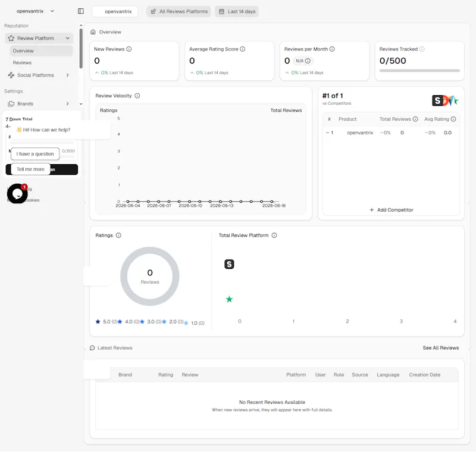Click I have a question chat button
Screen dimensions: 476x452
click(35, 154)
